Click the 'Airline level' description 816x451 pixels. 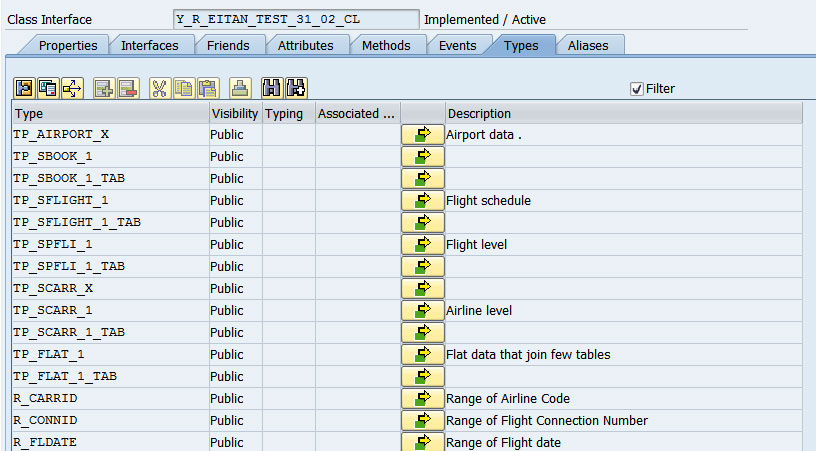(x=479, y=311)
